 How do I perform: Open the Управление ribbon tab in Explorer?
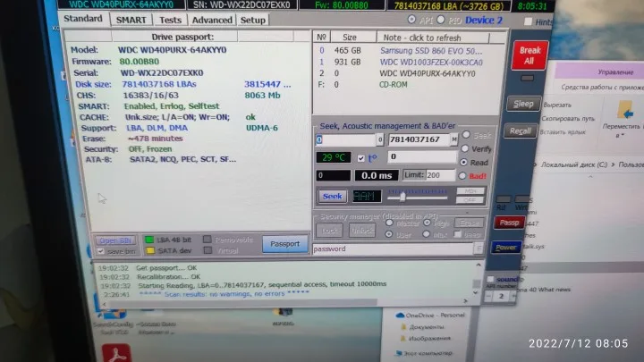614,72
